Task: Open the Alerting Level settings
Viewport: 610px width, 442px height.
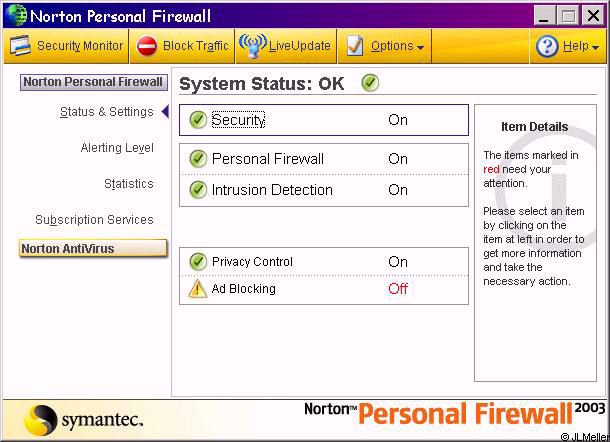Action: click(117, 148)
